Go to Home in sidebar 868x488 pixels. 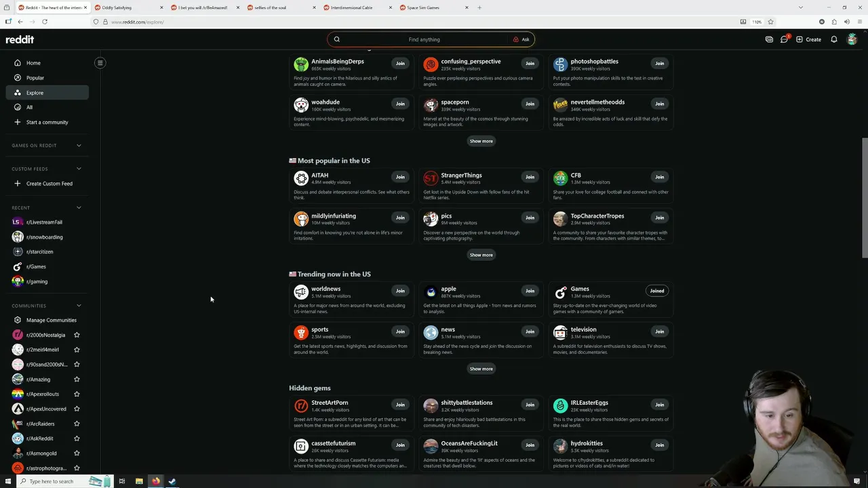47,63
